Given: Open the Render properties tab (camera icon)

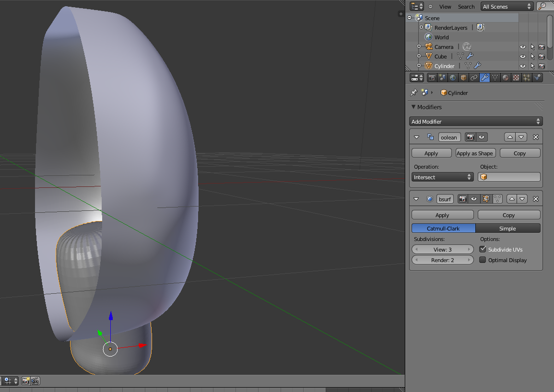Looking at the screenshot, I should 431,77.
